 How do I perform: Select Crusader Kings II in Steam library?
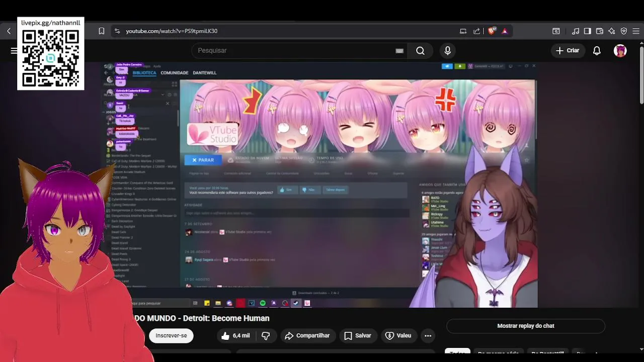123,194
